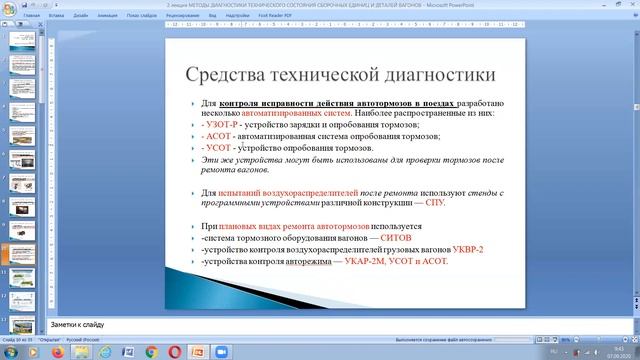Select slide 7 thumbnail

point(22,184)
